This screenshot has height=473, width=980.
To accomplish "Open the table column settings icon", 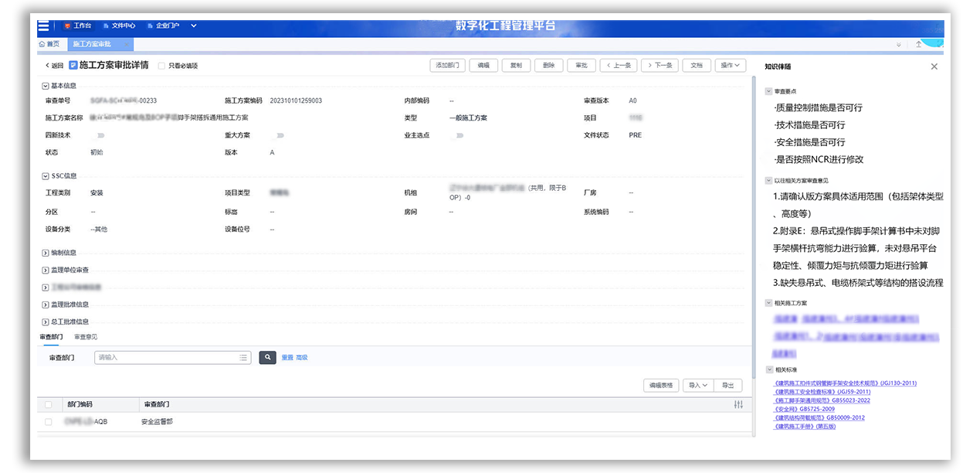I will [738, 405].
